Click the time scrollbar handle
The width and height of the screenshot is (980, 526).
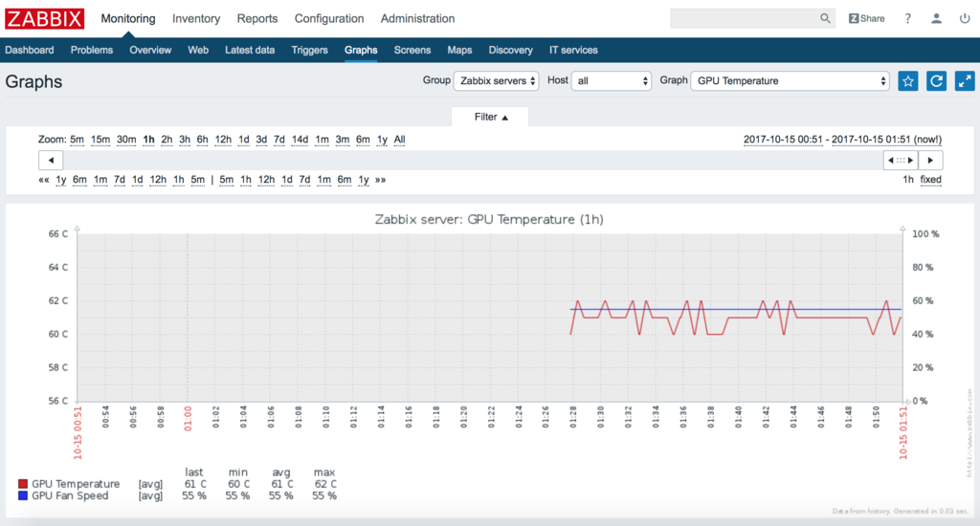pos(901,161)
